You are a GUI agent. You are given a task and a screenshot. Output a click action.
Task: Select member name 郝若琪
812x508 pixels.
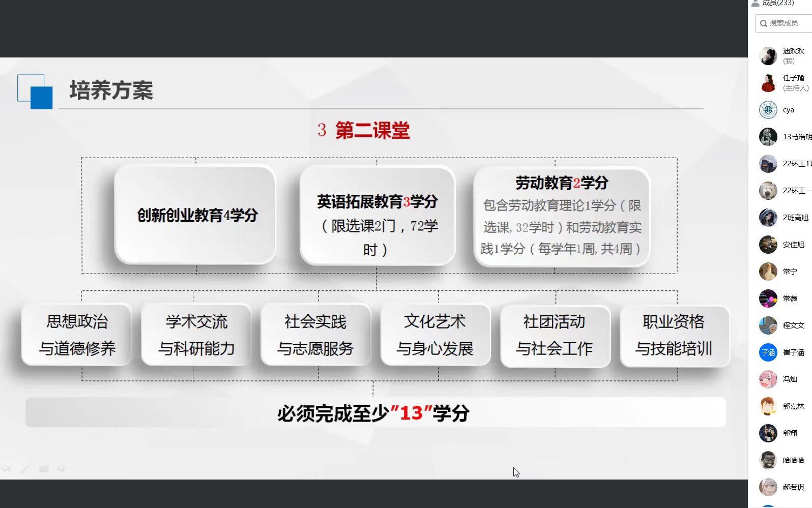tap(793, 487)
